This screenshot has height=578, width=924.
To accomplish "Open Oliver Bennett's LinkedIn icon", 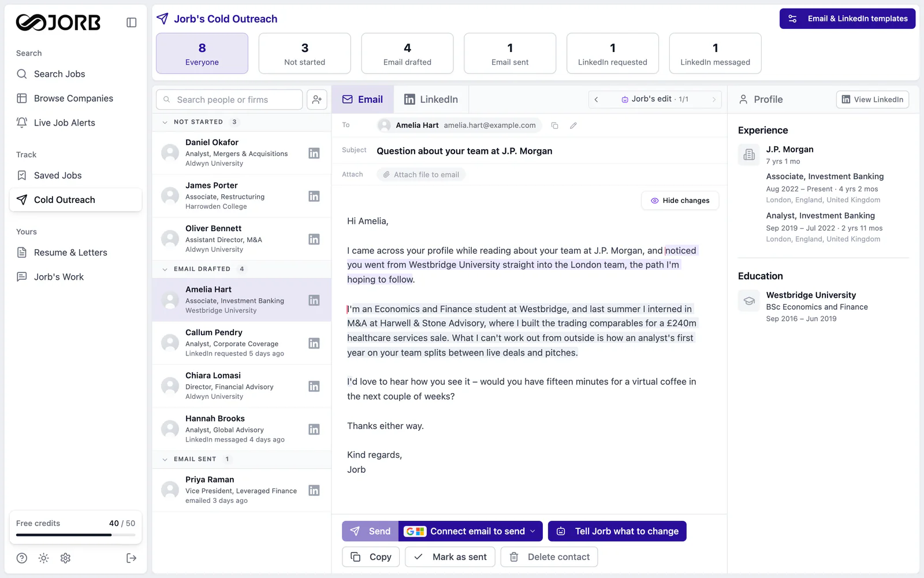I will pyautogui.click(x=314, y=239).
